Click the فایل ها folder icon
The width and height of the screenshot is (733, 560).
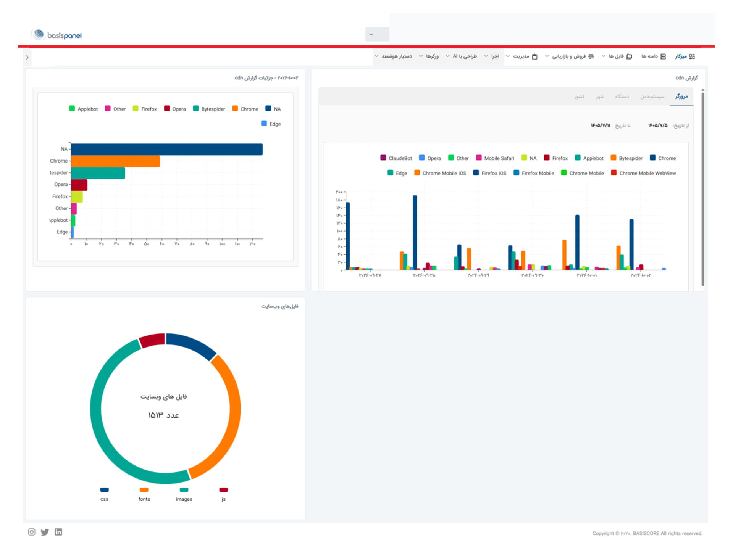tap(629, 56)
